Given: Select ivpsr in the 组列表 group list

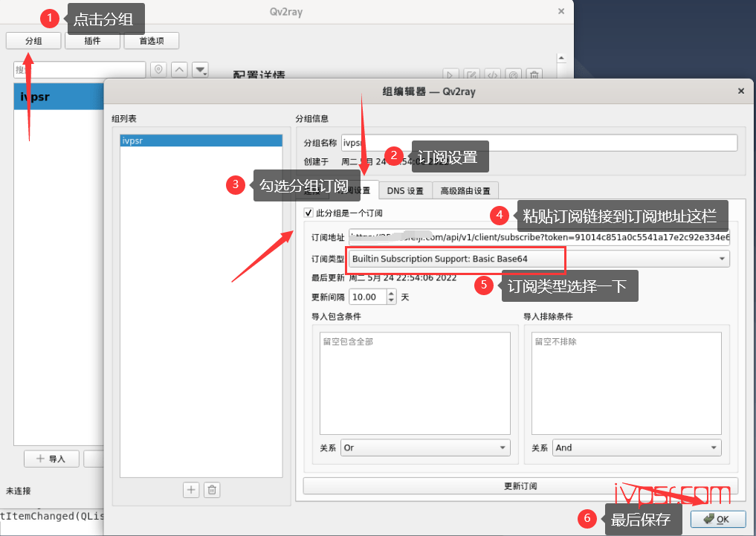Looking at the screenshot, I should coord(201,141).
